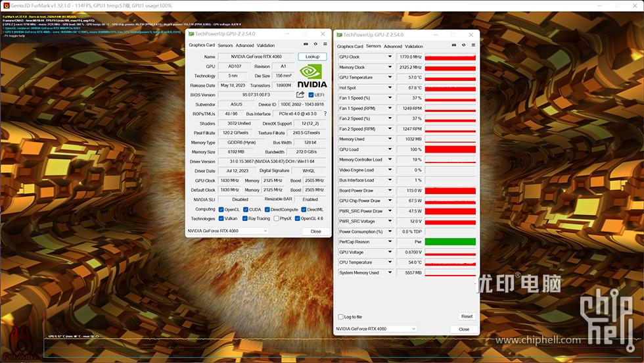This screenshot has height=363, width=644.
Task: Open the Fan 1 Speed (%) dropdown arrow
Action: click(390, 98)
